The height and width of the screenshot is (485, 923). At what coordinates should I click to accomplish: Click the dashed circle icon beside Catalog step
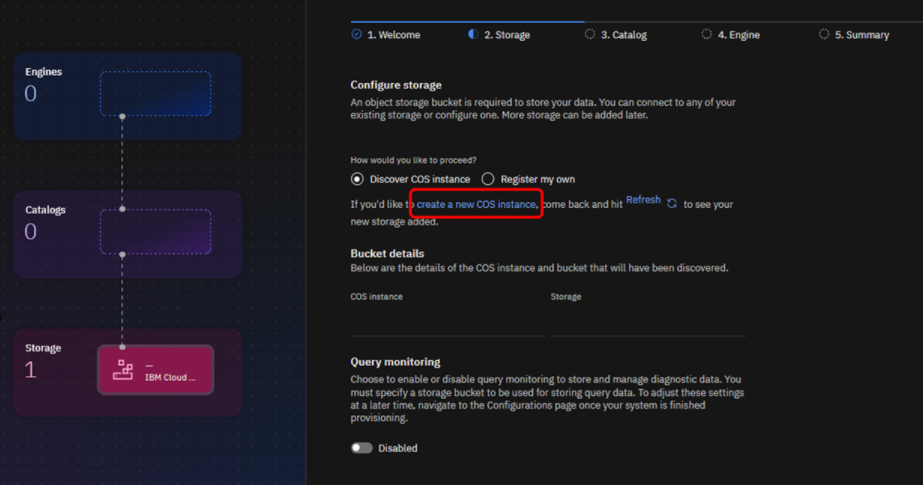point(590,34)
